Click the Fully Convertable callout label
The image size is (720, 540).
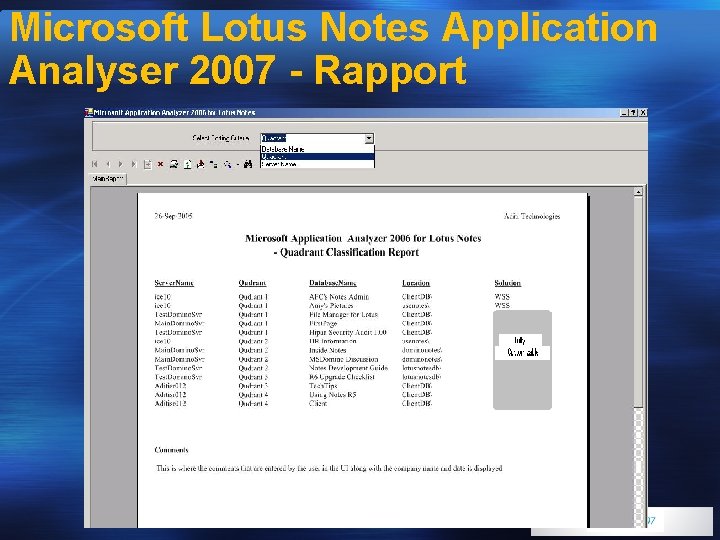pos(523,347)
